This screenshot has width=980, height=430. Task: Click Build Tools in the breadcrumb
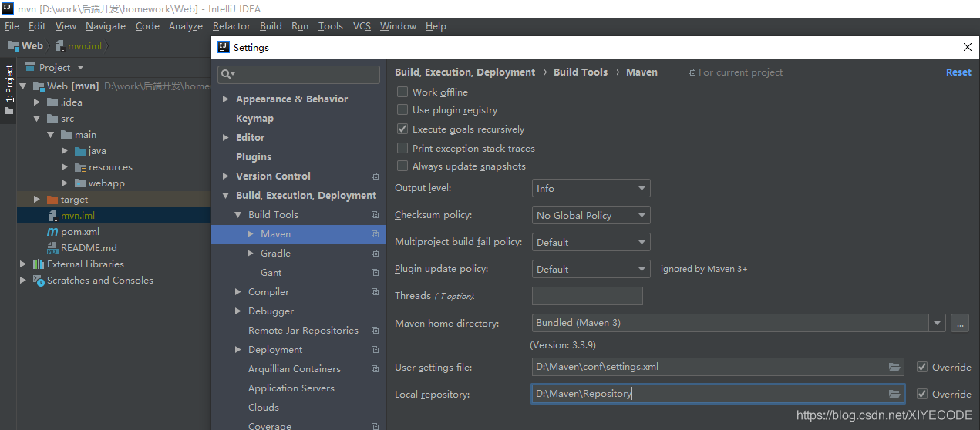[x=581, y=72]
